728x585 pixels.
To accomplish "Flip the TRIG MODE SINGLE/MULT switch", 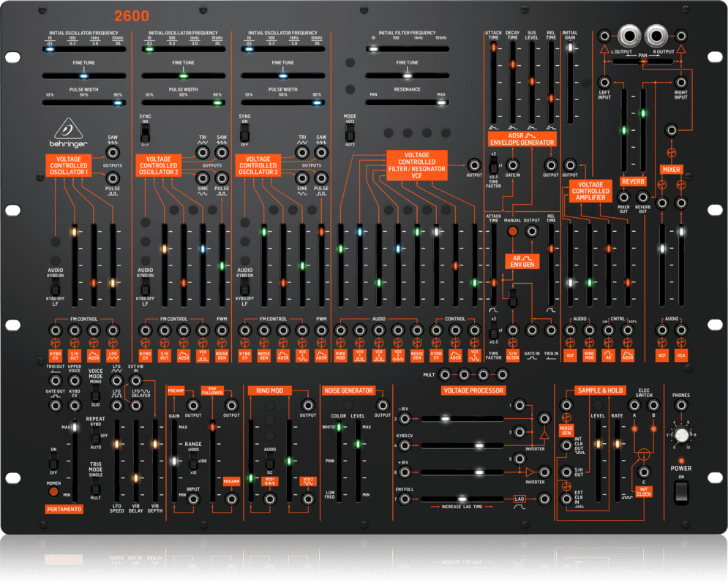I will coord(95,486).
